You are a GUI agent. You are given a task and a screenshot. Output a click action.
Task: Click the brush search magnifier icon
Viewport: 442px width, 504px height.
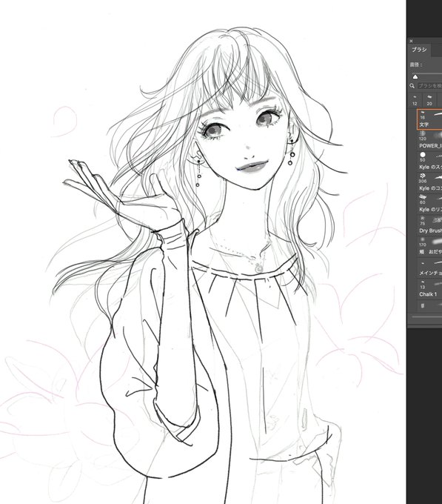click(x=412, y=86)
